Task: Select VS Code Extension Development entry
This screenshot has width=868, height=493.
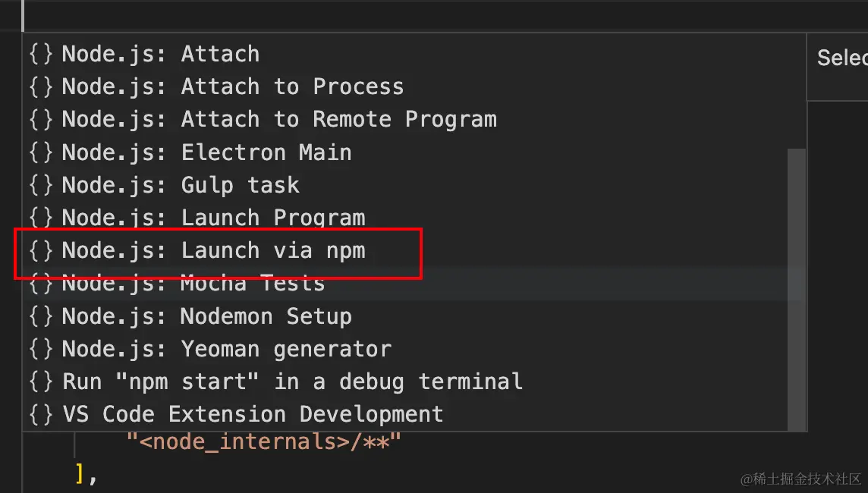Action: point(253,414)
